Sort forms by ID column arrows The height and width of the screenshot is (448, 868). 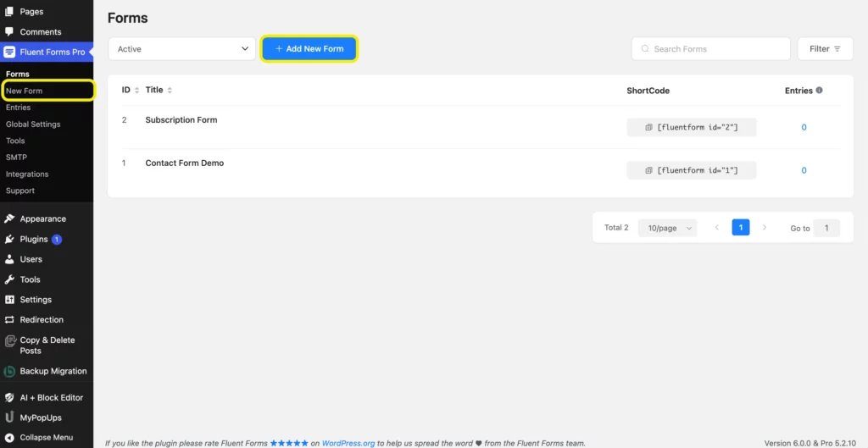pyautogui.click(x=136, y=90)
